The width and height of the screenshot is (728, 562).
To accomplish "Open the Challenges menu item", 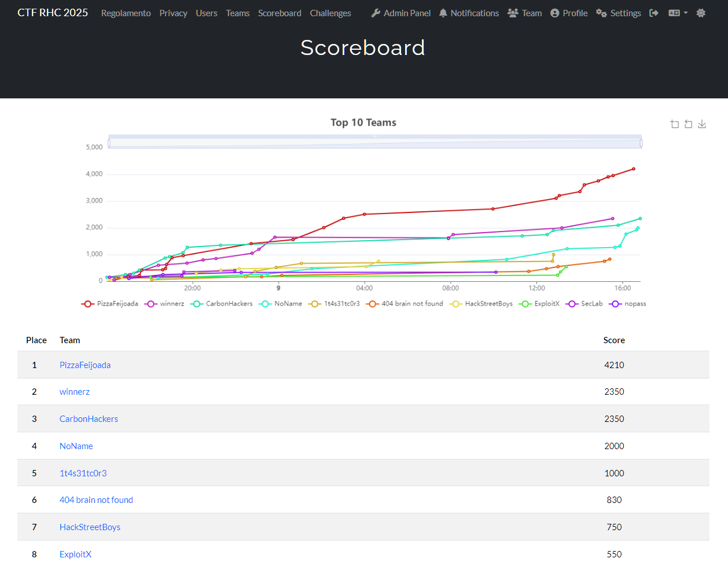I will (x=330, y=13).
